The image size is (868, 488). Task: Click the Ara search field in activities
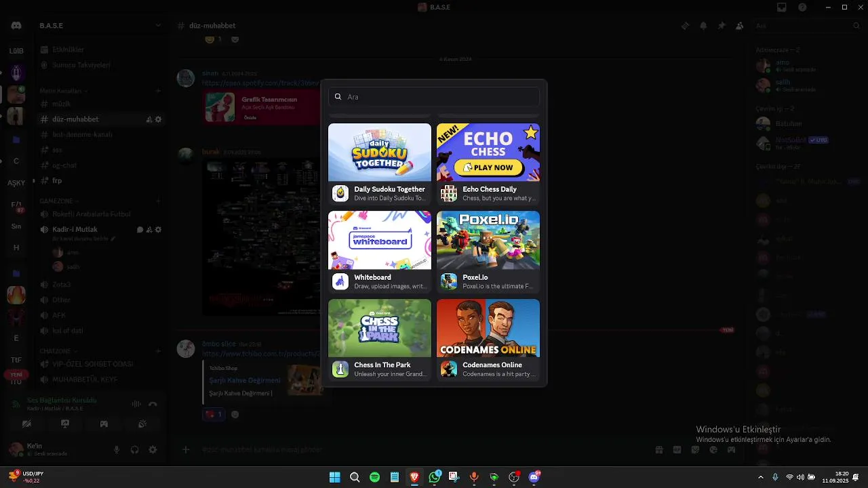[x=433, y=97]
